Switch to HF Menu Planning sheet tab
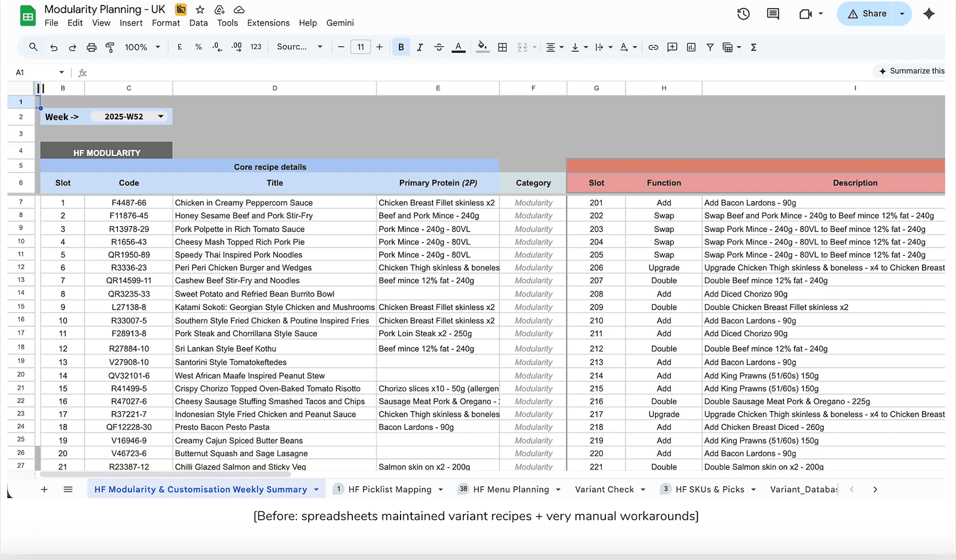956x560 pixels. tap(511, 489)
